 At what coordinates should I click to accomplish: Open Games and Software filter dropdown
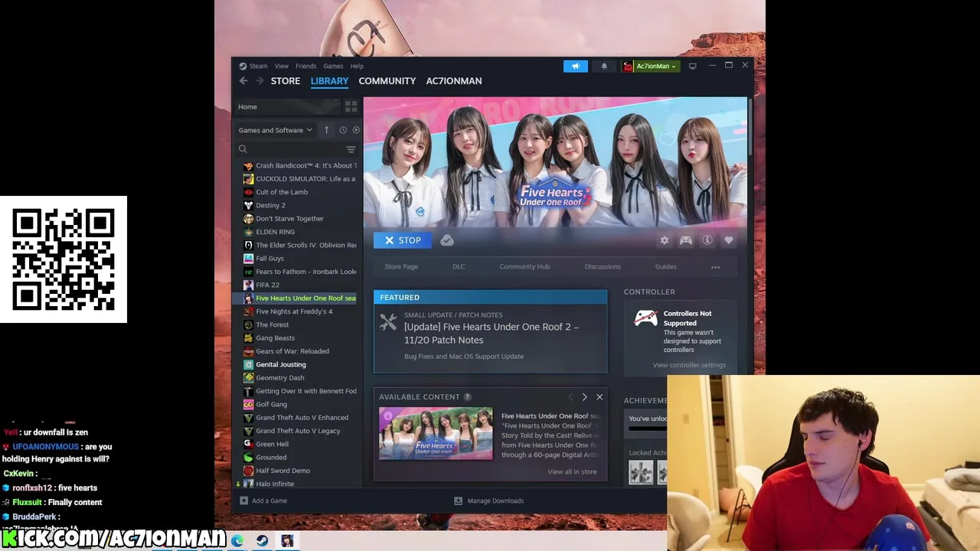[x=275, y=130]
